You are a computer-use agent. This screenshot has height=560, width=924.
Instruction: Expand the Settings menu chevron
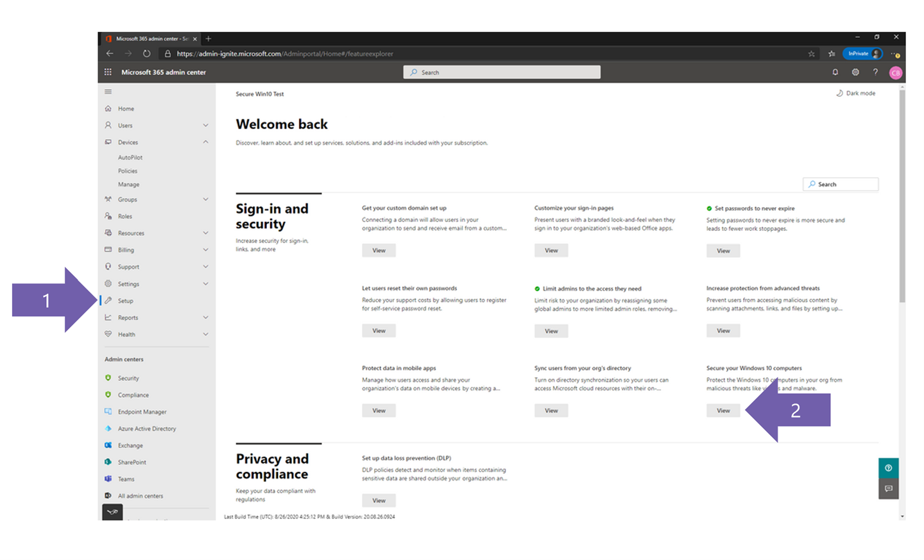point(205,284)
